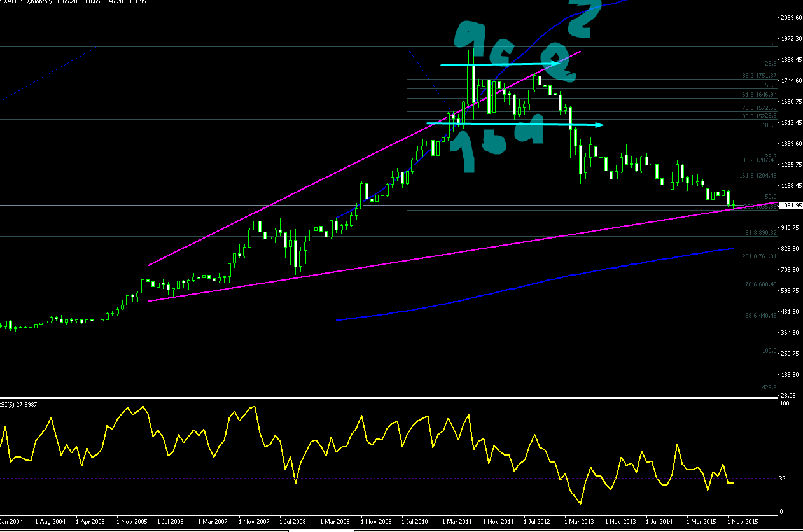
Task: Click the 481.90 price axis label
Action: (x=792, y=312)
